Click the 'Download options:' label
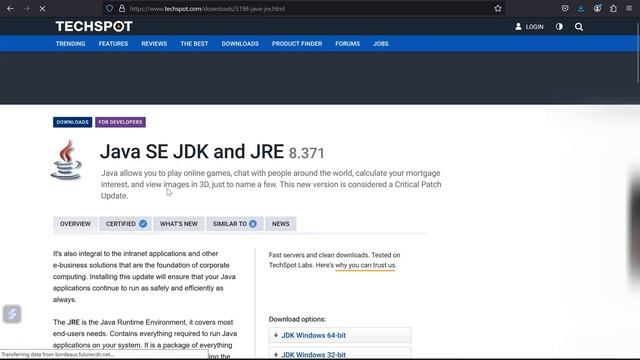 click(298, 319)
